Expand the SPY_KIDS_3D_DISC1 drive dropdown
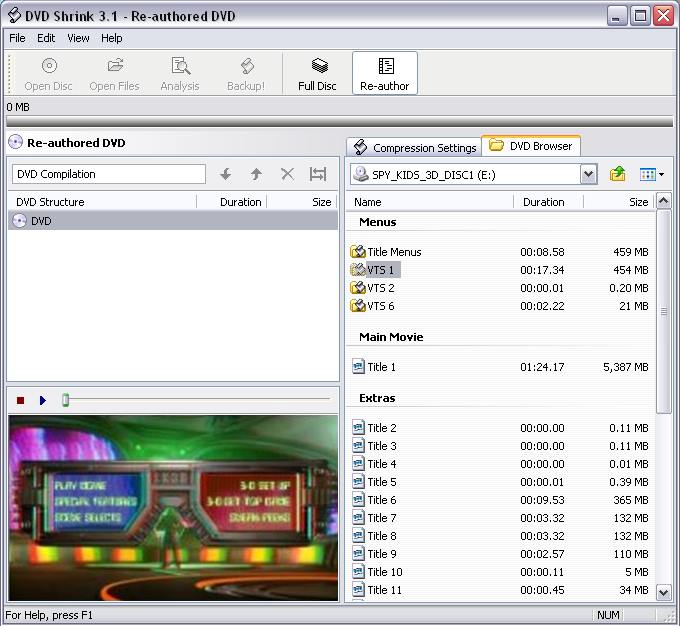The width and height of the screenshot is (680, 626). pyautogui.click(x=588, y=174)
